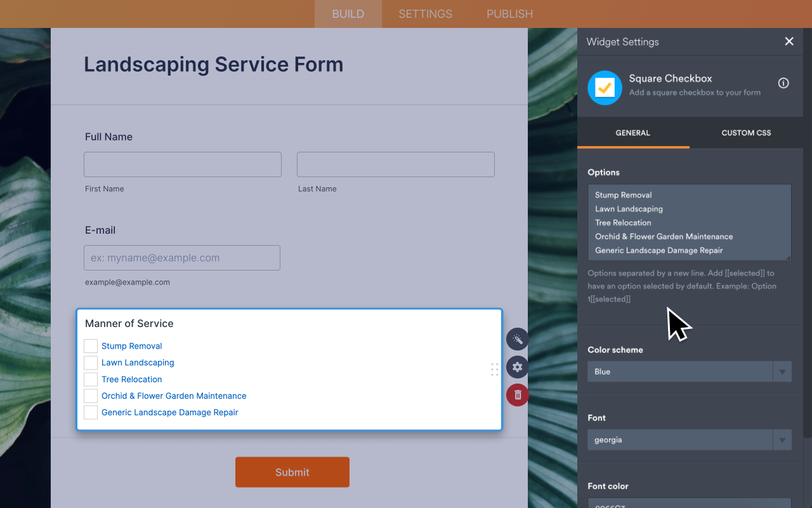The width and height of the screenshot is (812, 508).
Task: Click inside the First Name field
Action: click(x=182, y=164)
